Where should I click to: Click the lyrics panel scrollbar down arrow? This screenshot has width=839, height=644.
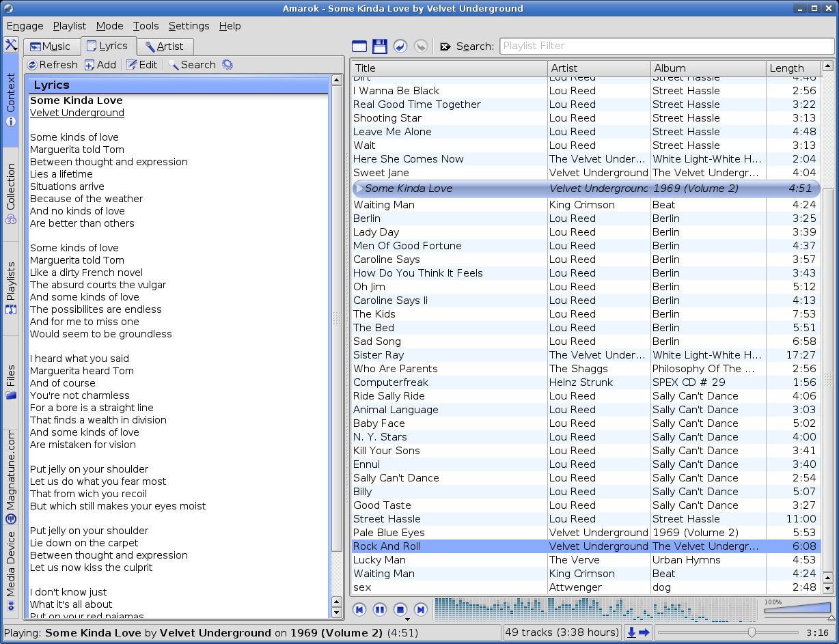[x=336, y=612]
